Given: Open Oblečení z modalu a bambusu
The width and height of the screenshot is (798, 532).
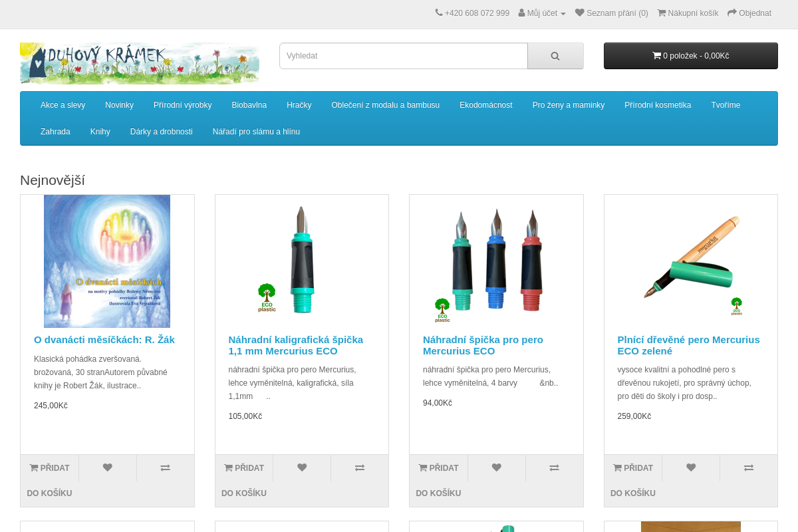Looking at the screenshot, I should [385, 105].
